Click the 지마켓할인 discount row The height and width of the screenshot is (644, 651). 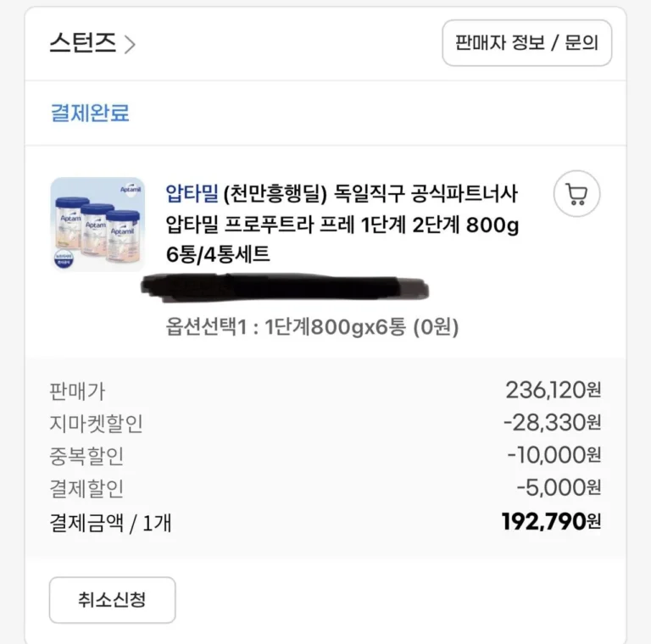(x=325, y=423)
